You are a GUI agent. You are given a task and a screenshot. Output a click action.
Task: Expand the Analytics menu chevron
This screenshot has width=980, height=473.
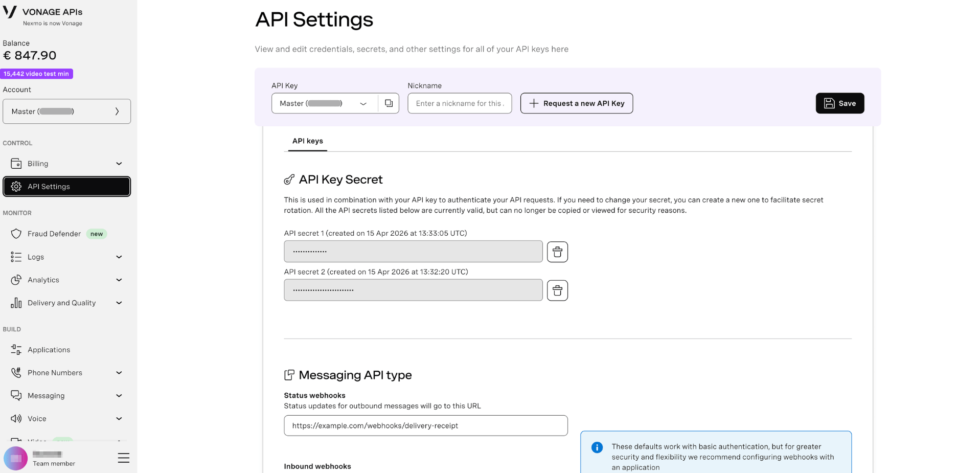[119, 280]
